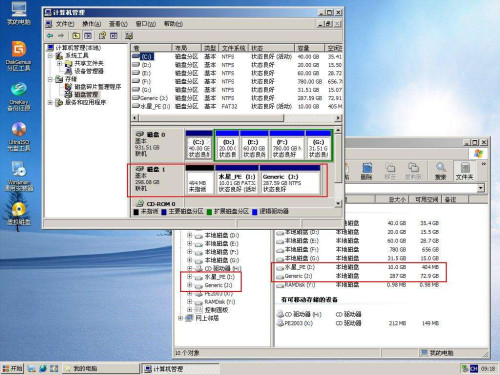Select 虚拟磁盘 desktop icon
500x375 pixels.
[19, 213]
